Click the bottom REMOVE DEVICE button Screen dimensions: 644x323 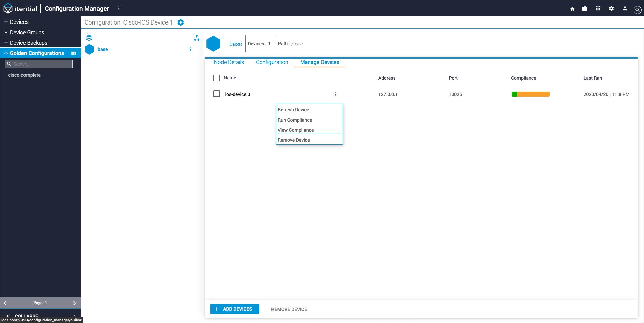click(x=289, y=309)
